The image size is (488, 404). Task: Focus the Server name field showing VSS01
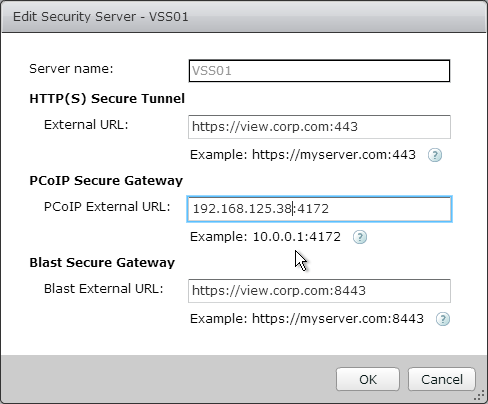[319, 71]
